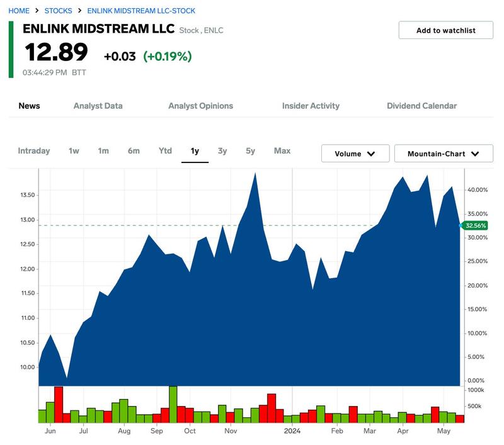Click the percentage change (+0.19%)

(x=168, y=56)
